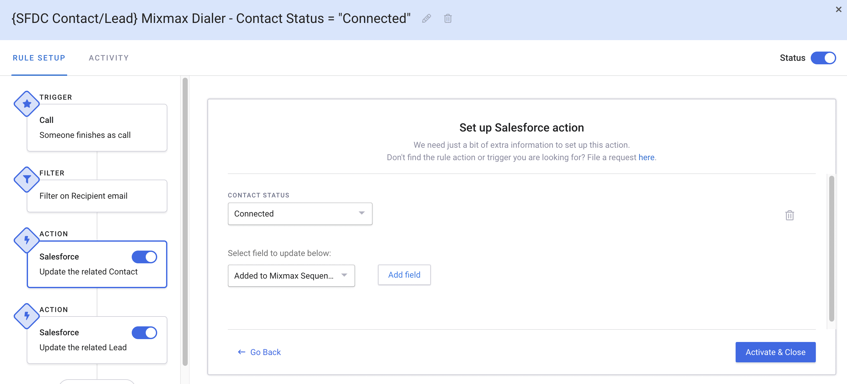Click the trash icon beside the rule title
The image size is (847, 384).
coord(448,18)
